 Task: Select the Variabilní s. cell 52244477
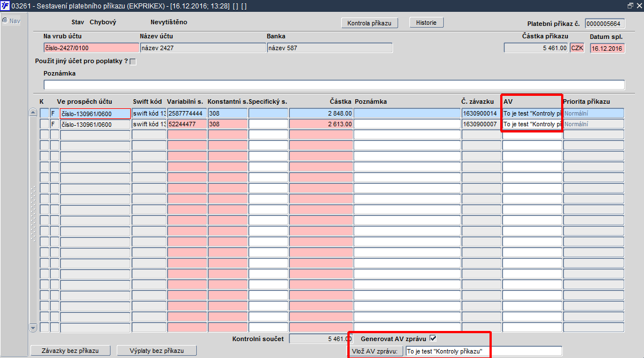point(187,124)
